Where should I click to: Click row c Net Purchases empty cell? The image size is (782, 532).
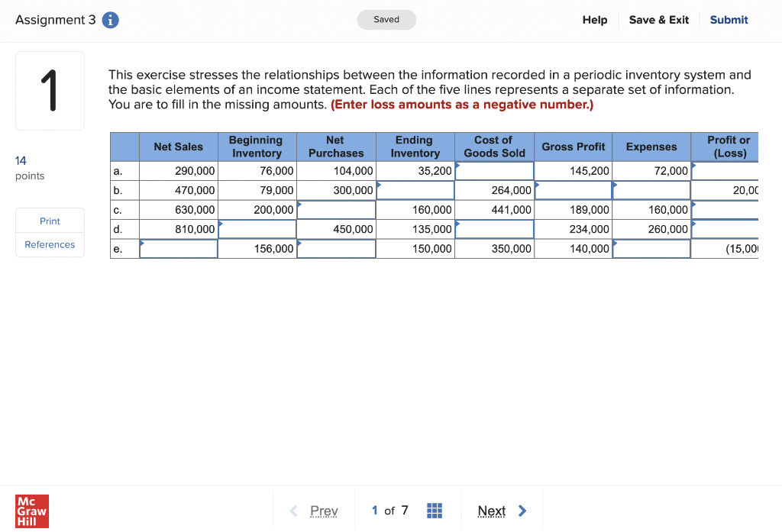[336, 209]
